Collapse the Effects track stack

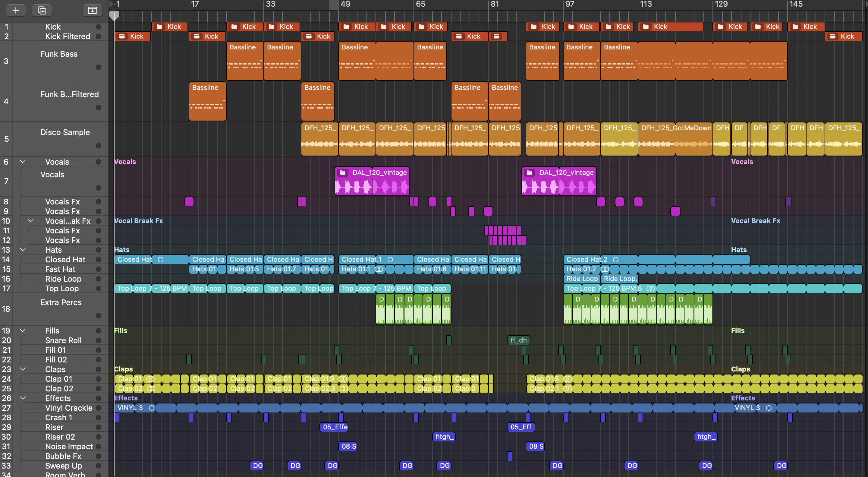pos(23,398)
